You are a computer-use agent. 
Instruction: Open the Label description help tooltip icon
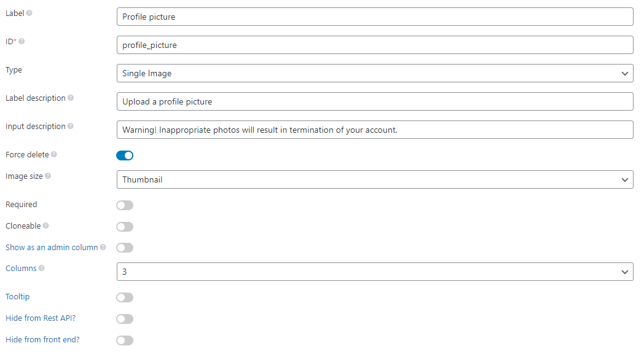71,98
